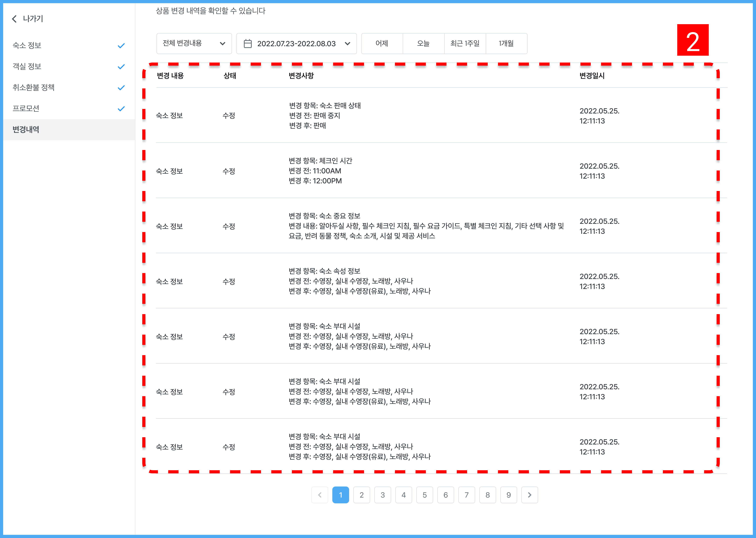Click the next page arrow in pagination
Viewport: 756px width, 538px height.
pyautogui.click(x=529, y=495)
